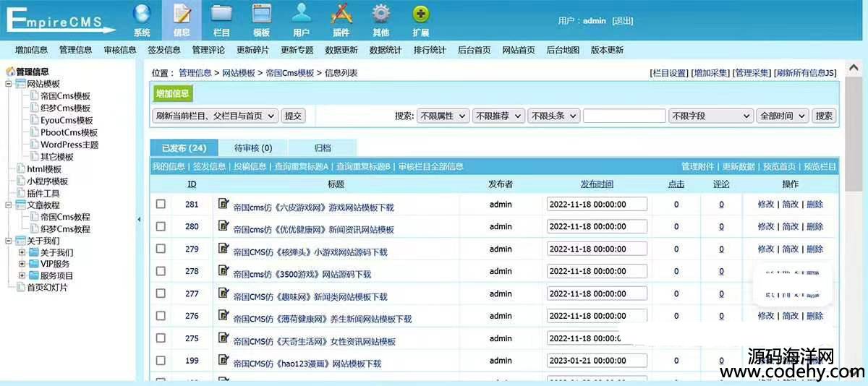The image size is (868, 386).
Task: Click the edit icon of row 280
Action: pos(224,226)
